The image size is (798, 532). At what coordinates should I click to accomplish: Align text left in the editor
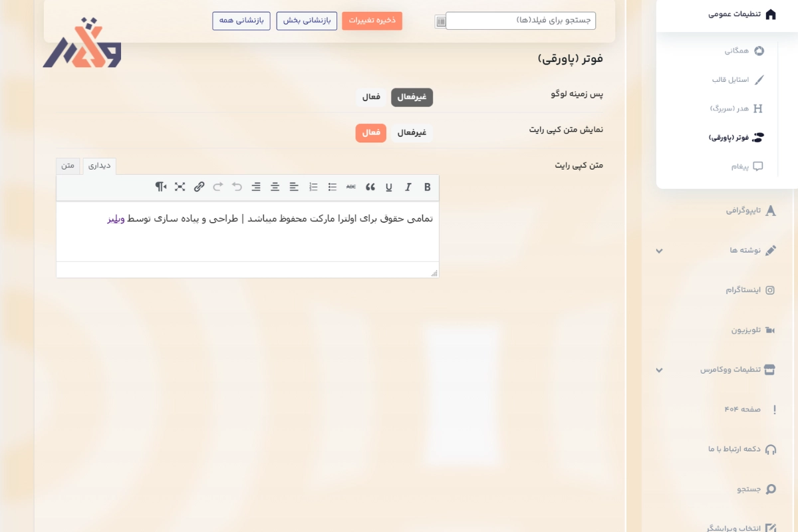coord(294,187)
